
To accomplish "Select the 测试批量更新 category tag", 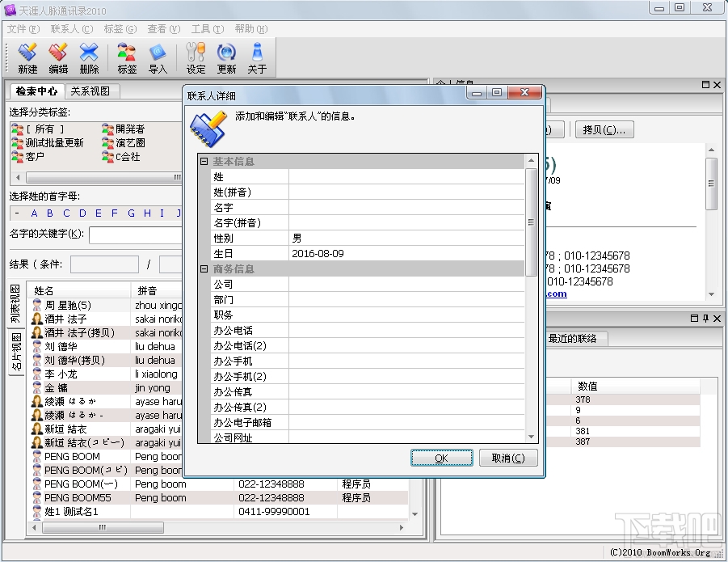I will click(48, 142).
